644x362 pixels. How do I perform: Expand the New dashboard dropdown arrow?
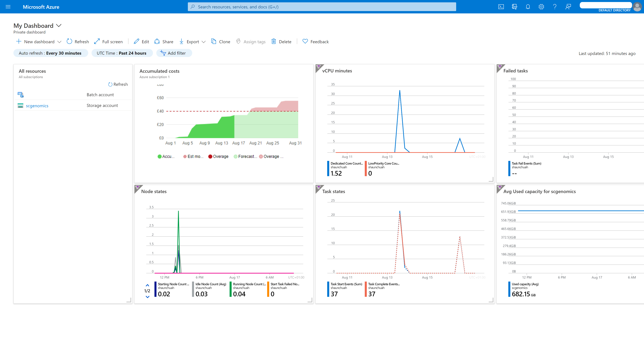point(59,42)
